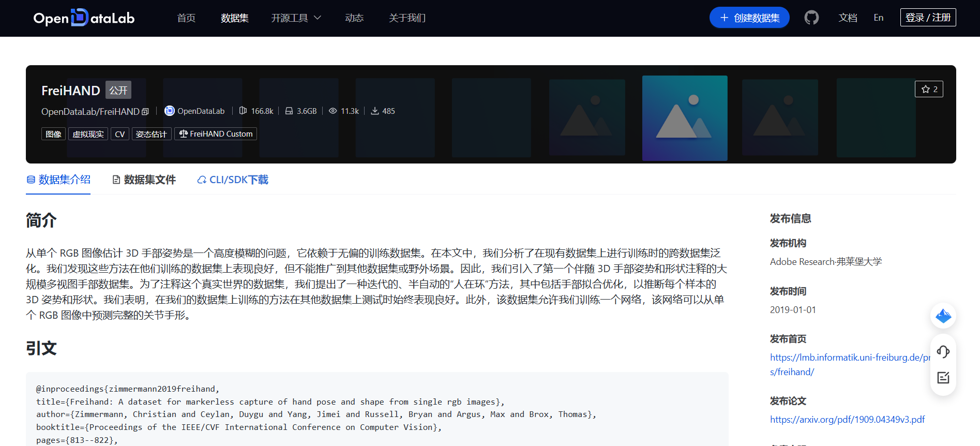Expand the 开源工具 dropdown menu
The image size is (980, 446).
tap(296, 18)
